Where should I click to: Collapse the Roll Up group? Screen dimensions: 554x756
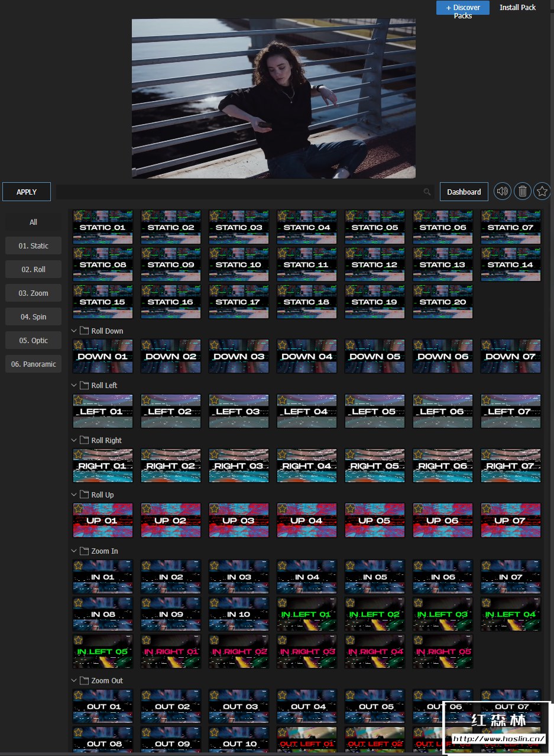[x=74, y=495]
